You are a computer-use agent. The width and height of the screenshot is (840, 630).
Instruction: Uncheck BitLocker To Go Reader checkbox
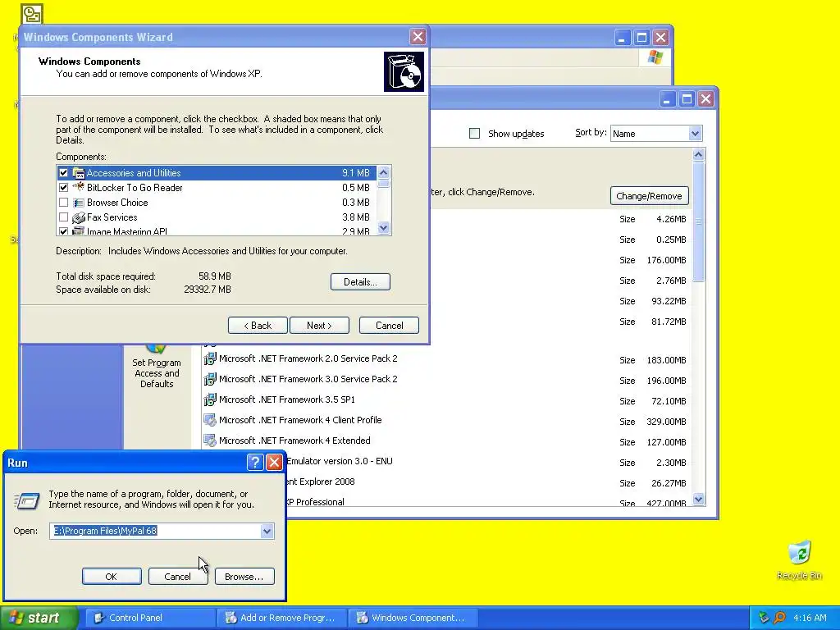click(x=63, y=188)
